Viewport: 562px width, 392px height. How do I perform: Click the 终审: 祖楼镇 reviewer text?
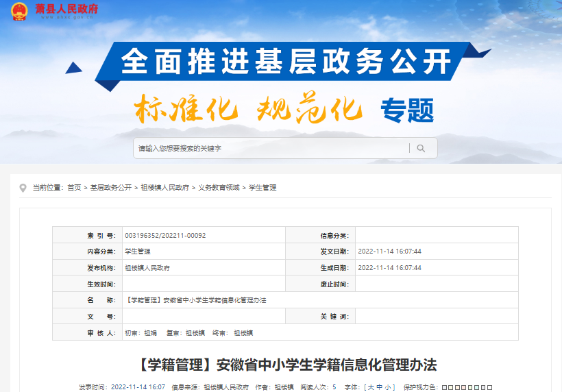(232, 333)
